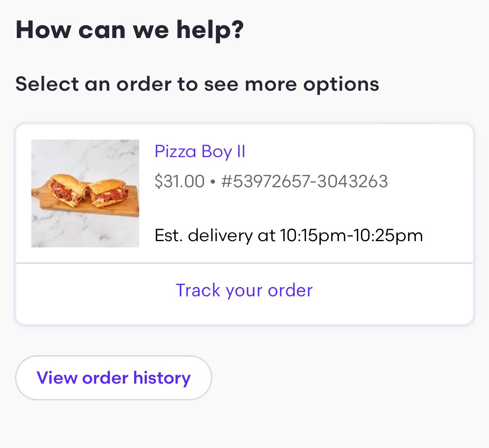Click the word "history" on the button
Image resolution: width=489 pixels, height=448 pixels.
[162, 378]
